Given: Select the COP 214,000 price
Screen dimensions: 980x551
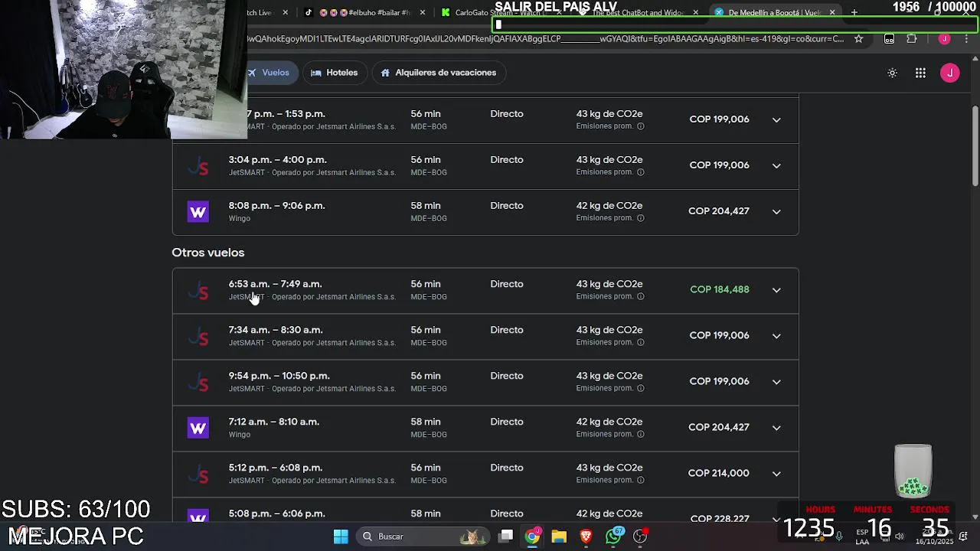Looking at the screenshot, I should click(719, 473).
